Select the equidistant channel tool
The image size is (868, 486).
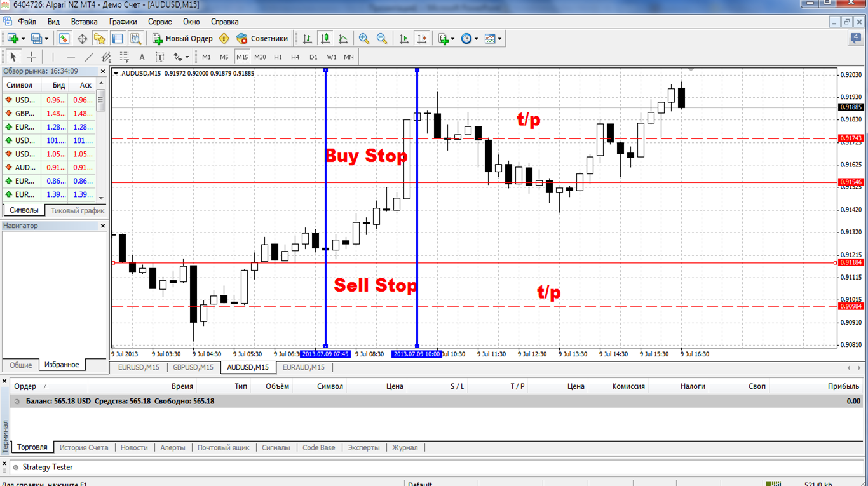pyautogui.click(x=107, y=57)
